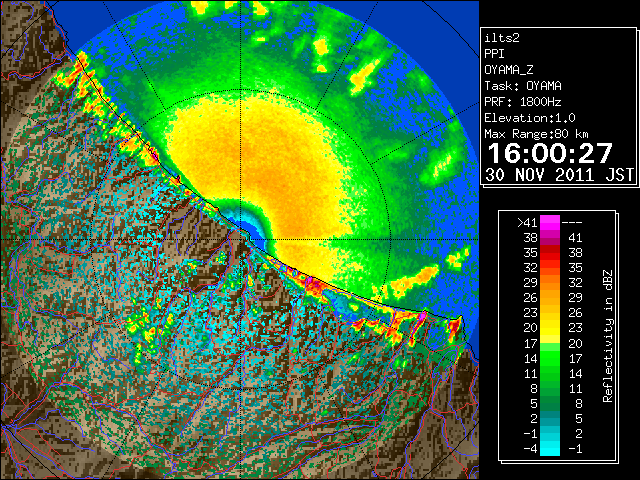Click the "---" entry in the legend

point(572,223)
